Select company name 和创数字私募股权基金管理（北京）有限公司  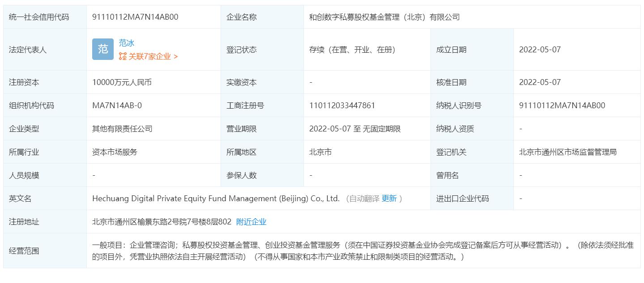point(384,17)
